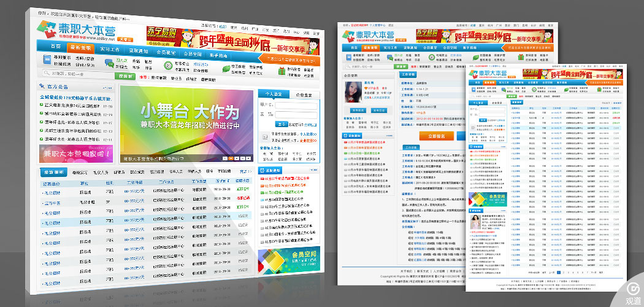This screenshot has width=644, height=307.
Task: Click the member profile photo on the middle page
Action: click(x=353, y=91)
